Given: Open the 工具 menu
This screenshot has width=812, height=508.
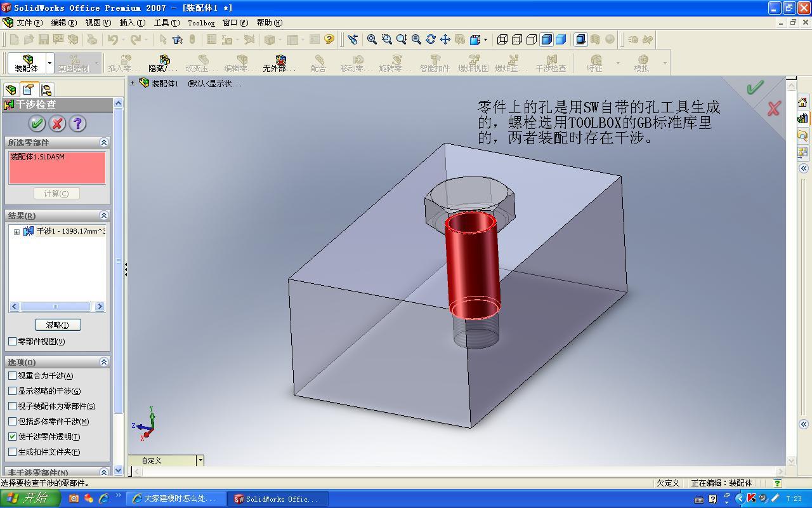Looking at the screenshot, I should 166,23.
